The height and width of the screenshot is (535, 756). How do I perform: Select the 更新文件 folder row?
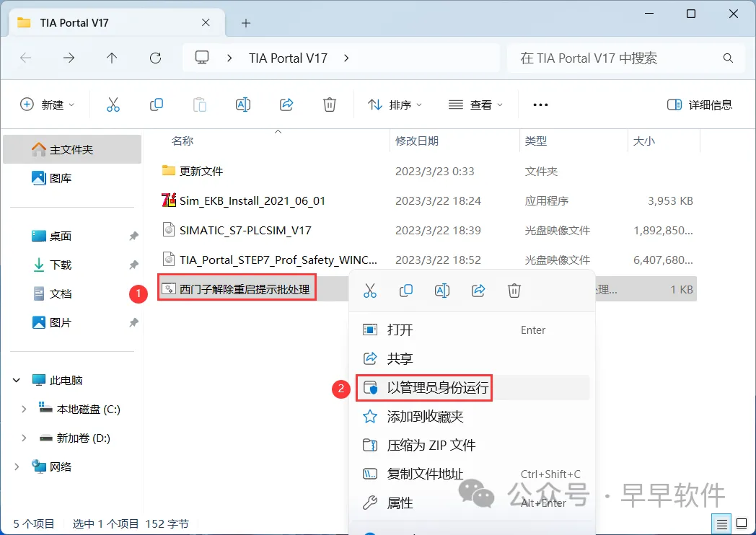427,171
